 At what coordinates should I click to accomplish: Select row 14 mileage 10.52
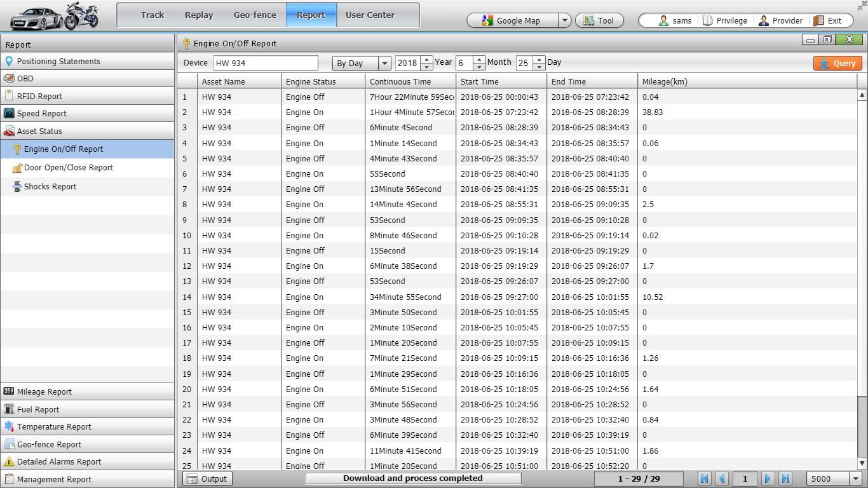click(x=653, y=297)
